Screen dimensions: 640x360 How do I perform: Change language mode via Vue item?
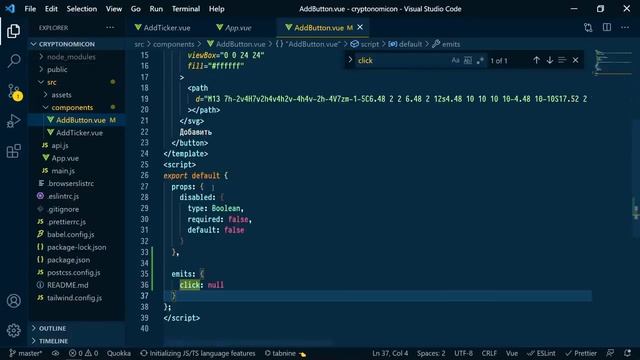512,353
